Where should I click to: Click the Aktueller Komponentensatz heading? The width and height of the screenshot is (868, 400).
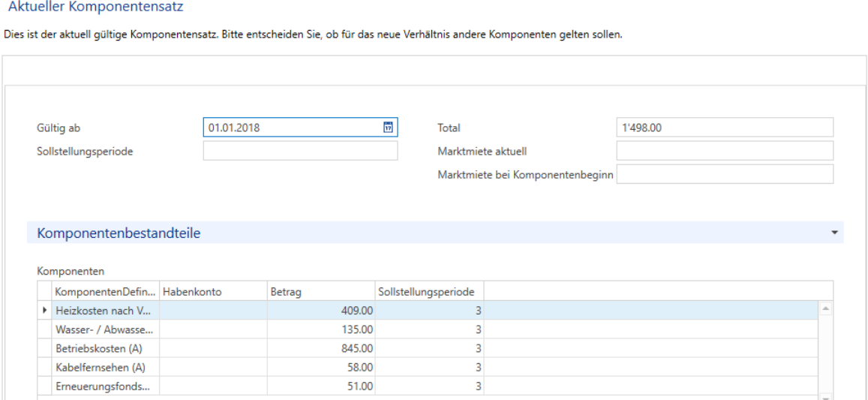(x=95, y=8)
